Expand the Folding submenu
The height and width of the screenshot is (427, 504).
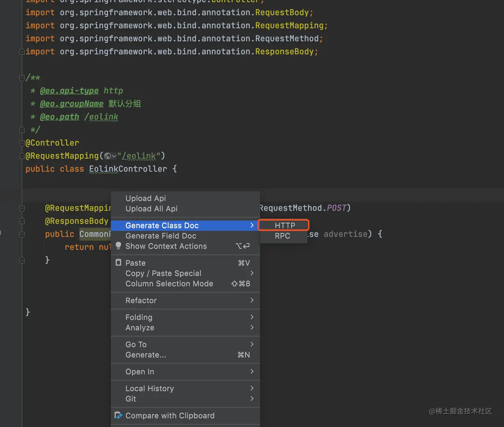coord(185,317)
